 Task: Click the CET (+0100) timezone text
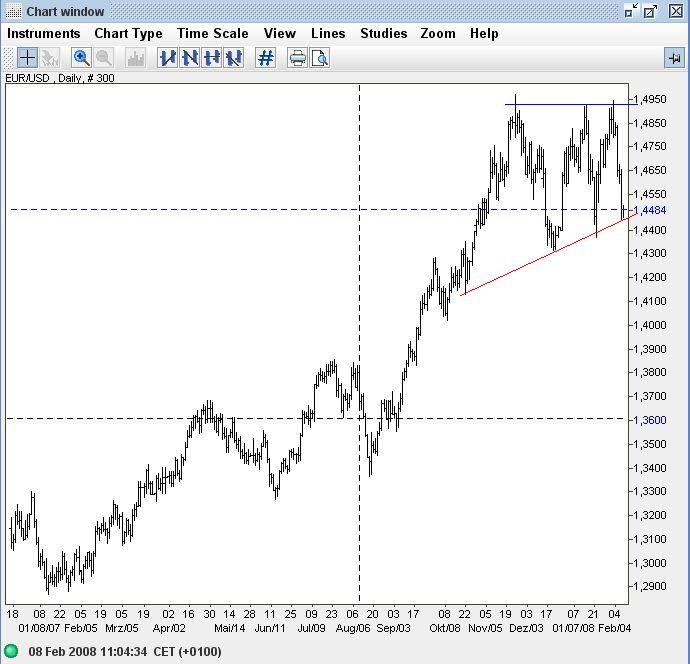click(187, 652)
